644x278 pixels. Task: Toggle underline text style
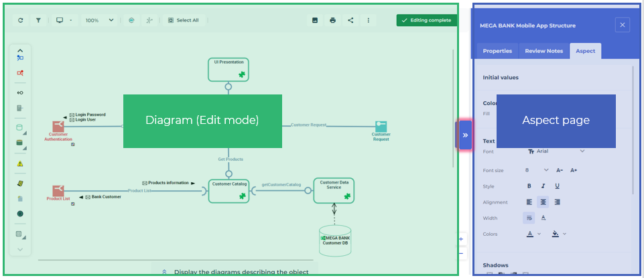click(557, 186)
